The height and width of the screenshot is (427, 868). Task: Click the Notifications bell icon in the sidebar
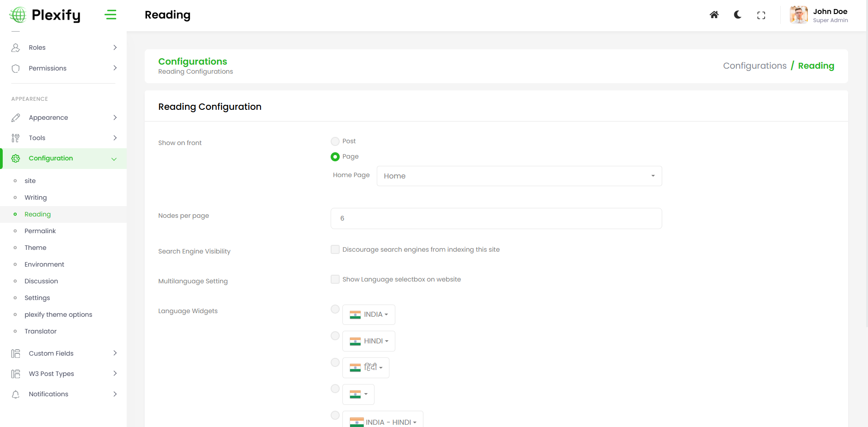point(16,394)
